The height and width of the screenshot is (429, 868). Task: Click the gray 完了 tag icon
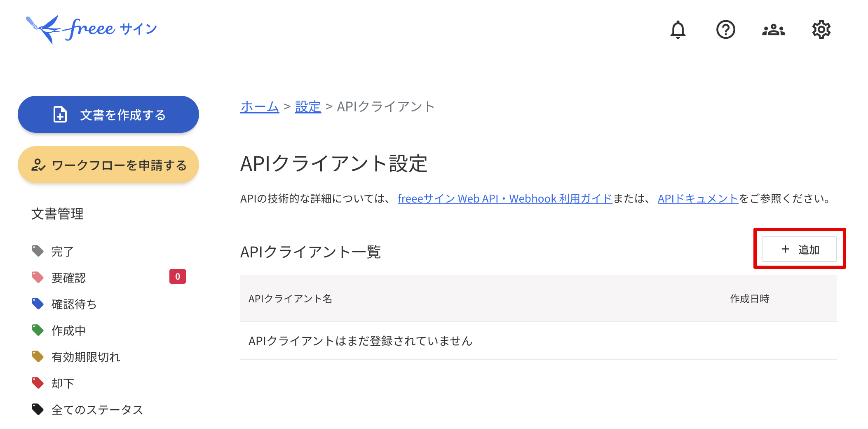point(38,251)
